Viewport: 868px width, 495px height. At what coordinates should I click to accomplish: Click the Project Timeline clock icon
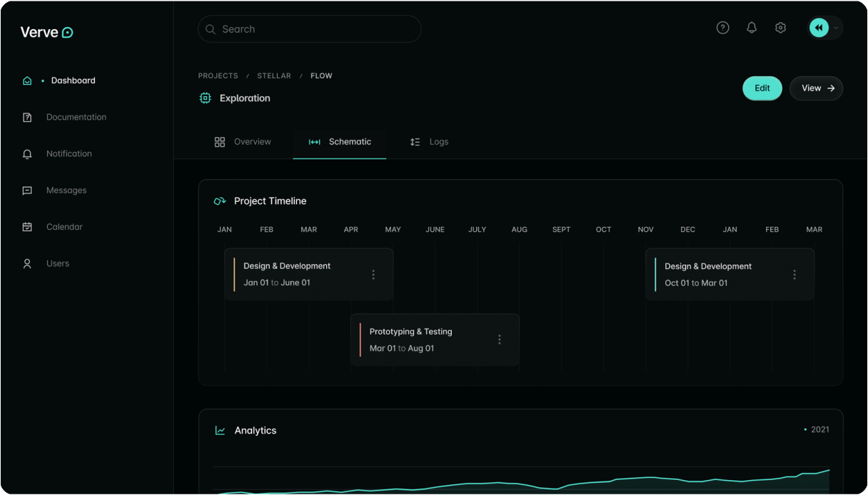[x=218, y=200]
